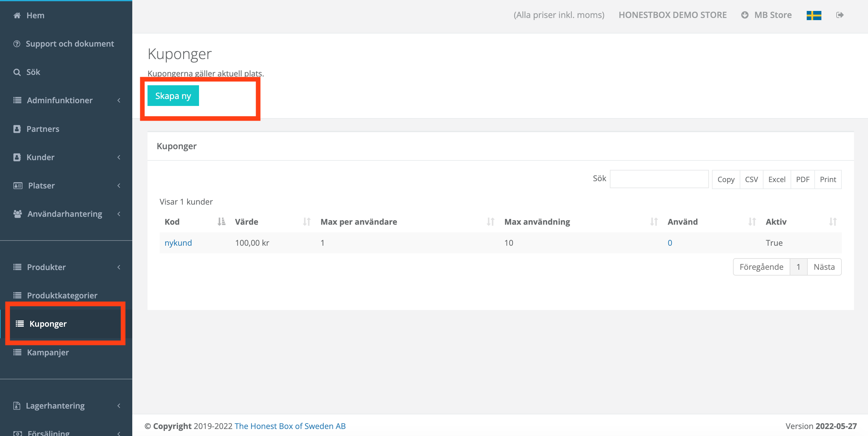Open Support och dokument help icon

16,44
